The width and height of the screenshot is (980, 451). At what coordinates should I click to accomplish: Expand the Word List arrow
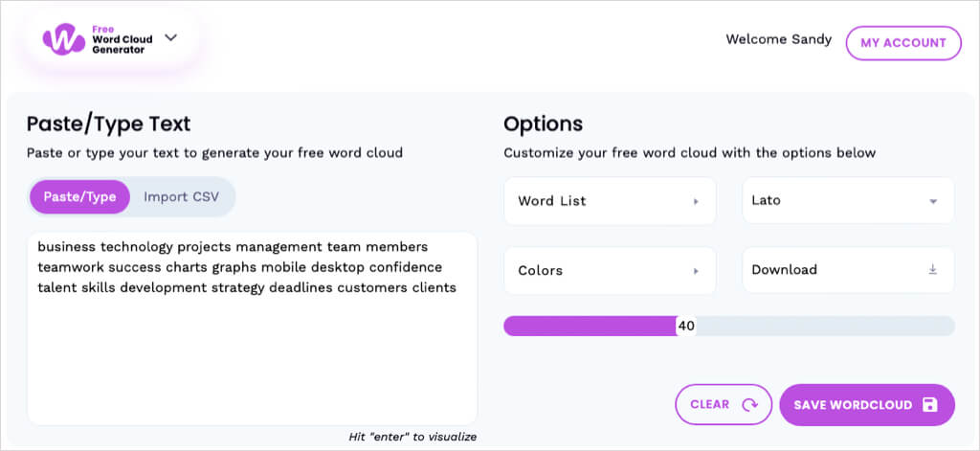696,202
